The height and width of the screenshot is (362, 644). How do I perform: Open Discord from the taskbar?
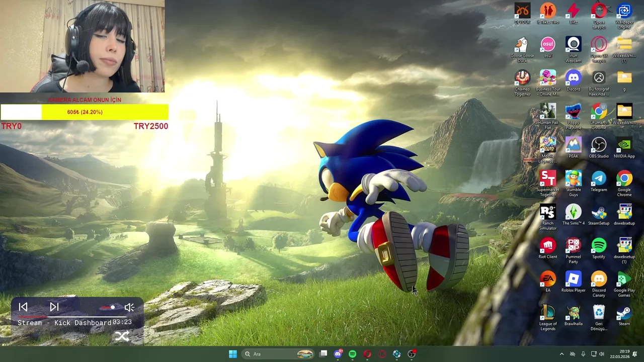[x=338, y=354]
